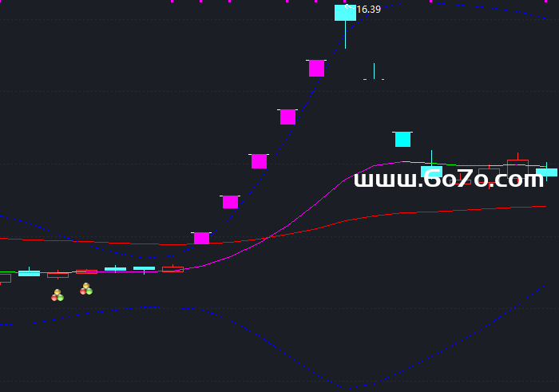Select the middle (third) magenta candle
The width and height of the screenshot is (559, 392).
pos(259,161)
